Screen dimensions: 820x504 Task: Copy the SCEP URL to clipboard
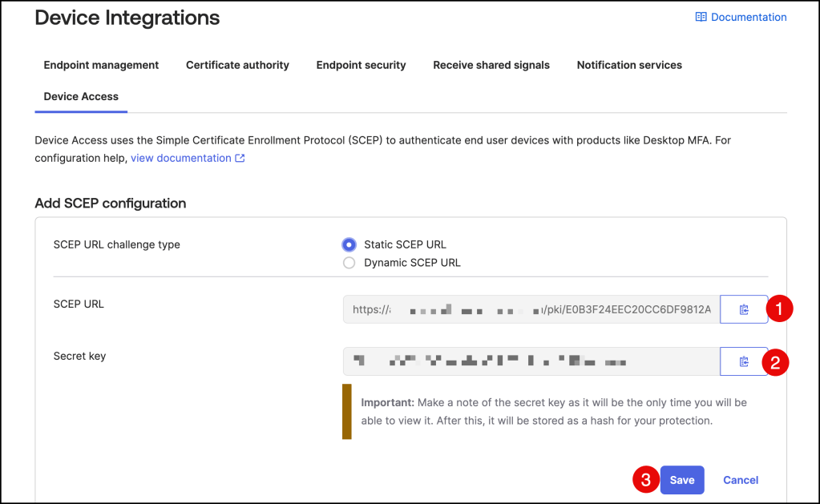[x=743, y=309]
